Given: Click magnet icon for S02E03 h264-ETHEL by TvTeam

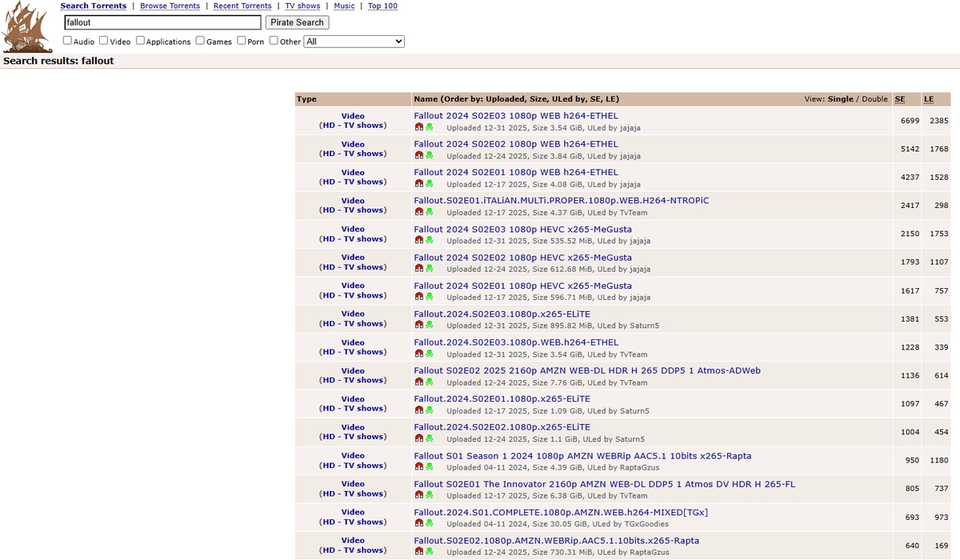Looking at the screenshot, I should click(x=418, y=354).
